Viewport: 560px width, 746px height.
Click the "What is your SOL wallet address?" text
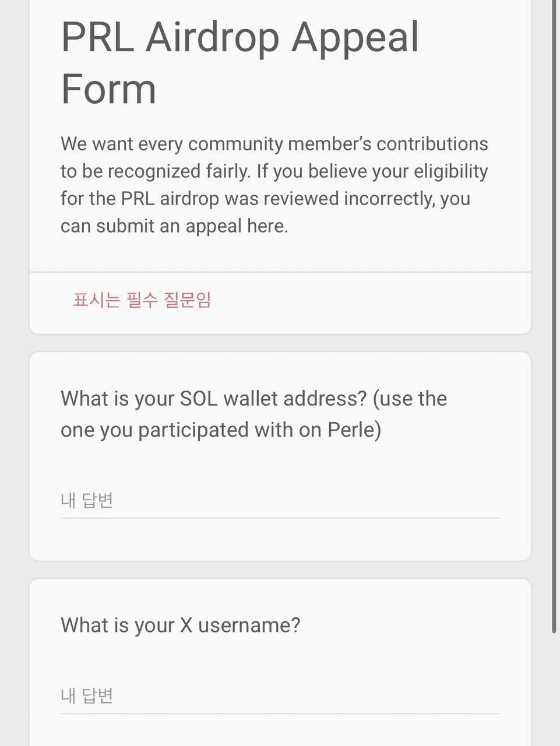pos(213,399)
